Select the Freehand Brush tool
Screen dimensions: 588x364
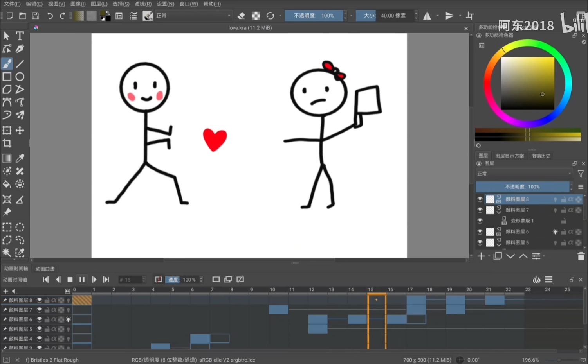7,63
